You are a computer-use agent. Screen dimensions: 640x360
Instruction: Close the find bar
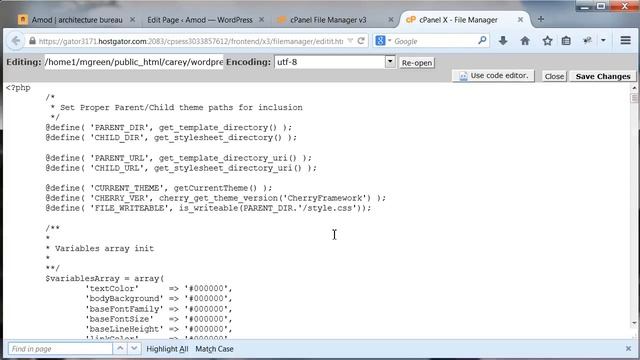click(x=628, y=349)
